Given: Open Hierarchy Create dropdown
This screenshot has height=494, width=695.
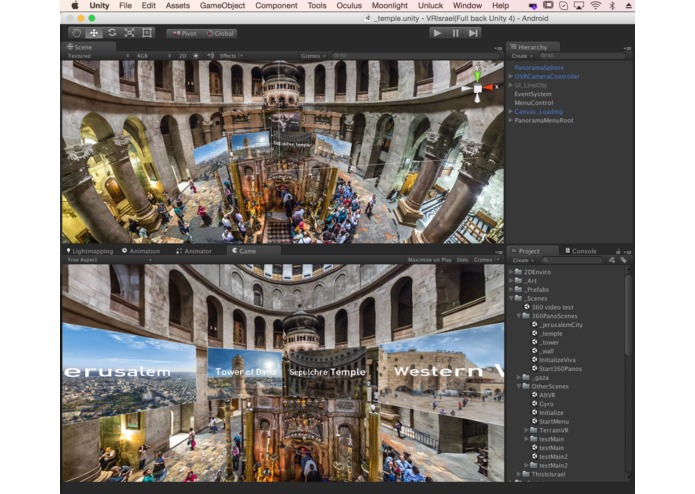Looking at the screenshot, I should click(522, 56).
